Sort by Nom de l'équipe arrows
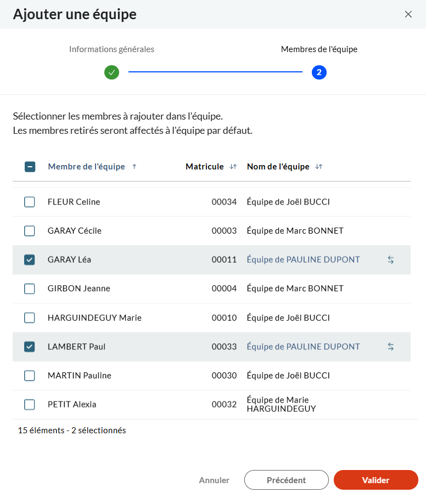This screenshot has width=426, height=504. (319, 167)
